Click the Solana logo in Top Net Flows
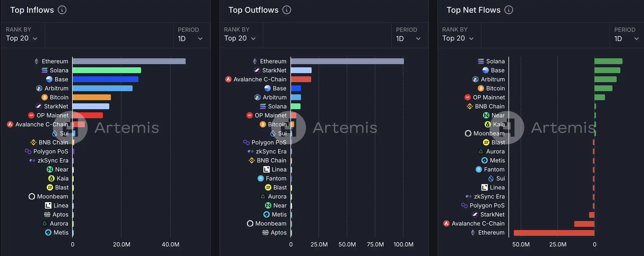 point(481,61)
